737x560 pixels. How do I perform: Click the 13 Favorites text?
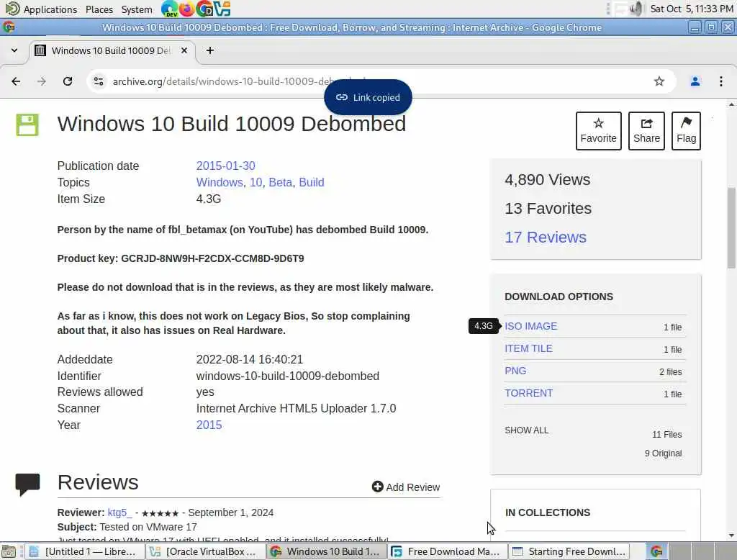pyautogui.click(x=548, y=208)
